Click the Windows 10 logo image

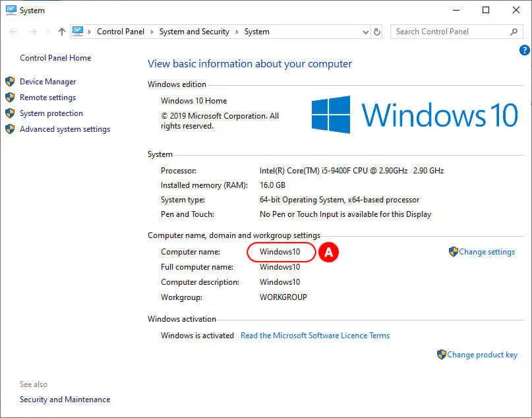(x=414, y=115)
